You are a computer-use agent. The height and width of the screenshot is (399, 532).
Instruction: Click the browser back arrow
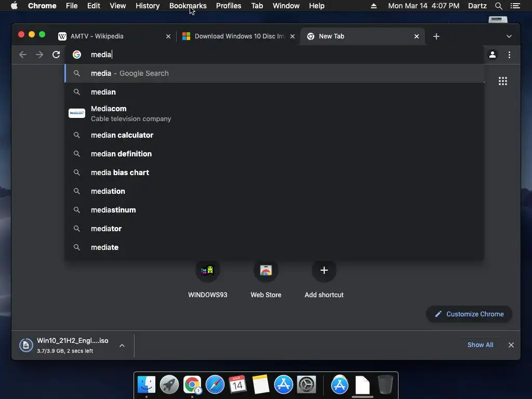coord(23,55)
